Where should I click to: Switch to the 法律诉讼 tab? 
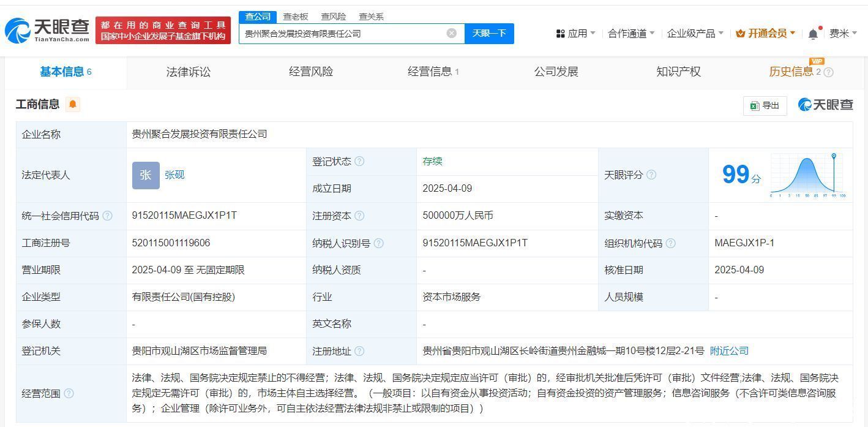[x=189, y=72]
